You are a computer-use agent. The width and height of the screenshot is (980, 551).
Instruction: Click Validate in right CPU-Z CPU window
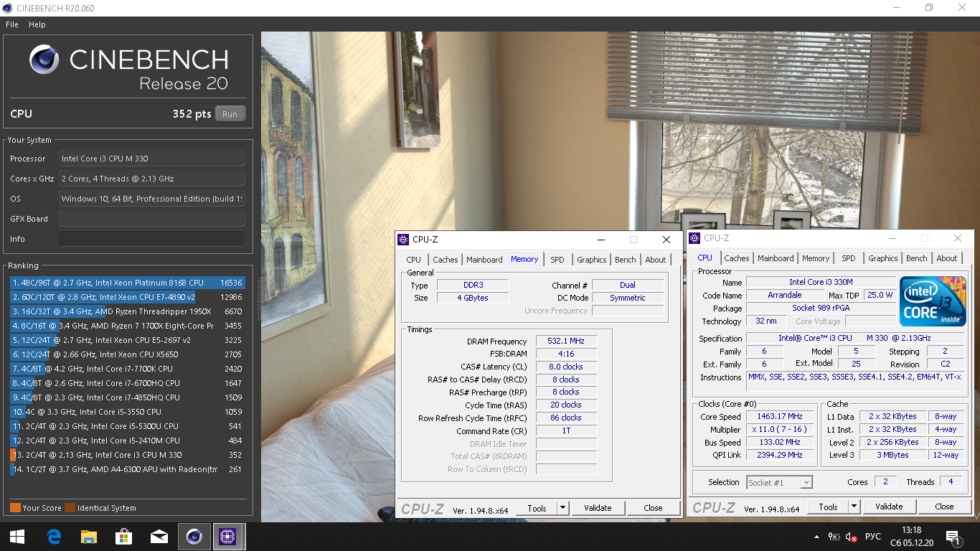pos(889,507)
